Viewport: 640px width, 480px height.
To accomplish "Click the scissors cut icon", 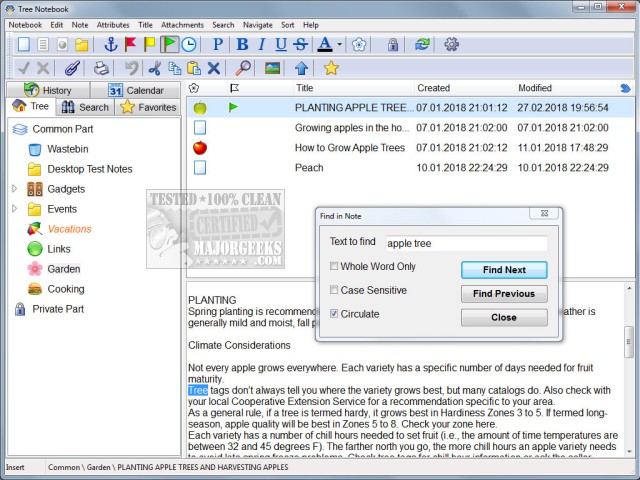I will click(x=155, y=68).
